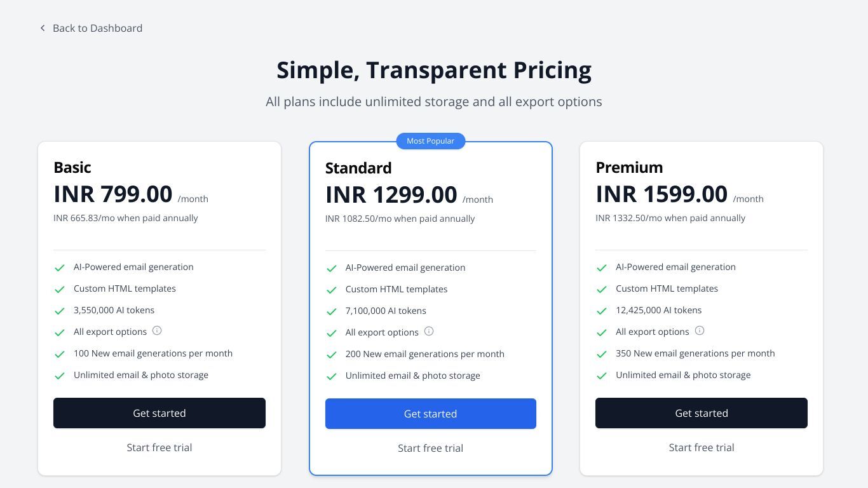Screen dimensions: 868x488
Task: Click checkmark beside 100 New email generations
Action: click(60, 354)
